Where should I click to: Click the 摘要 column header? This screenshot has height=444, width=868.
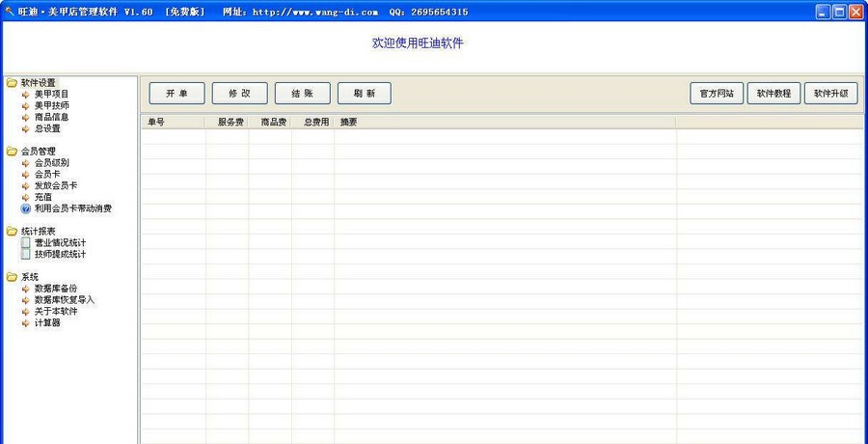point(504,123)
